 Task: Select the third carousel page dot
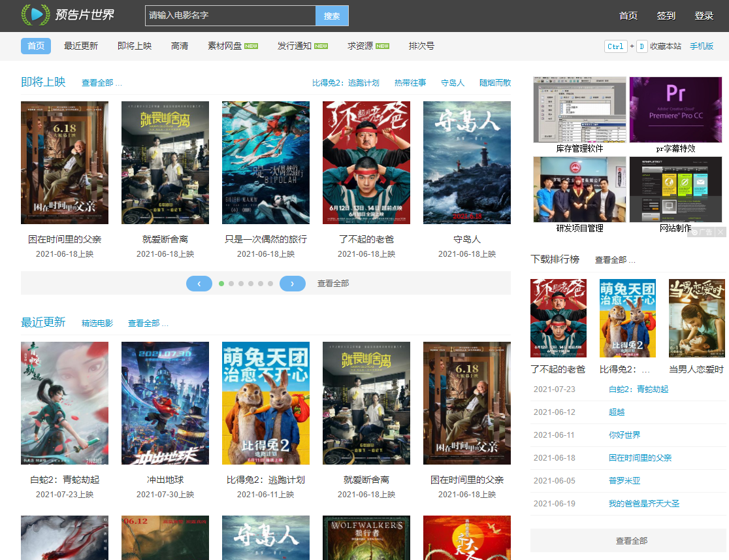coord(241,284)
